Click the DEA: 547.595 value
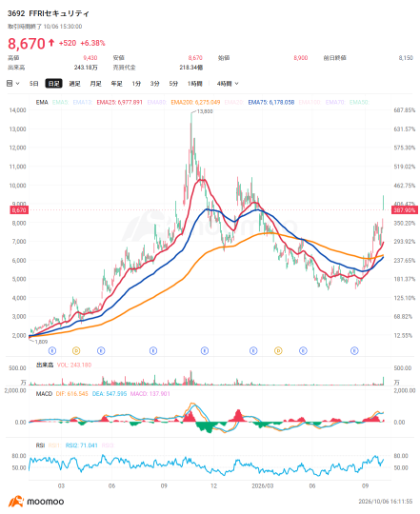420x514 pixels. (110, 394)
